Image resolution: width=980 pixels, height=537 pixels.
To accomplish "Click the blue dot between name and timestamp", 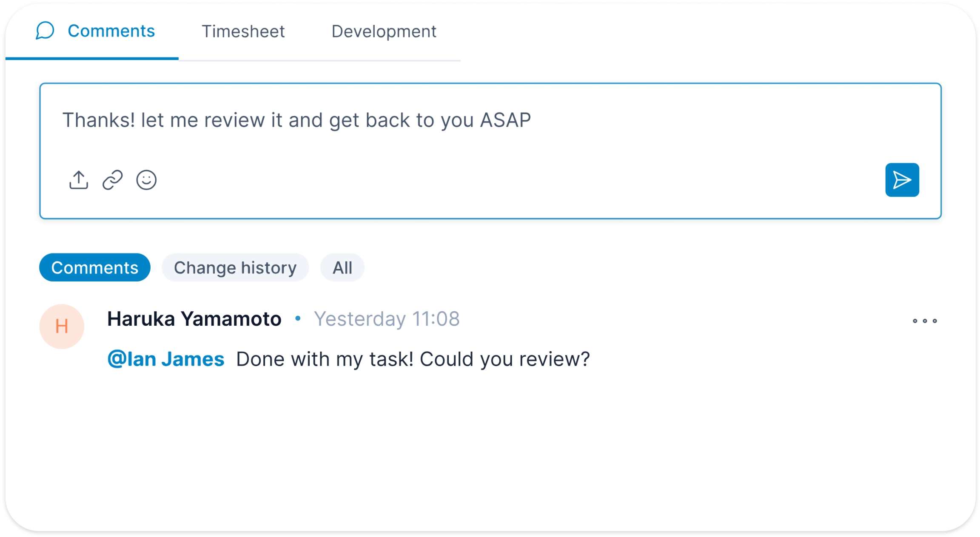I will [297, 318].
